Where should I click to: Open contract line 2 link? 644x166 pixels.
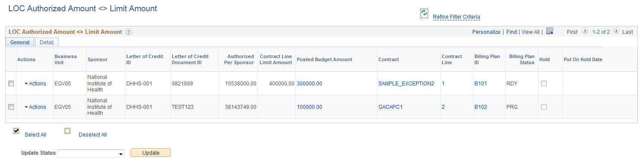point(443,107)
